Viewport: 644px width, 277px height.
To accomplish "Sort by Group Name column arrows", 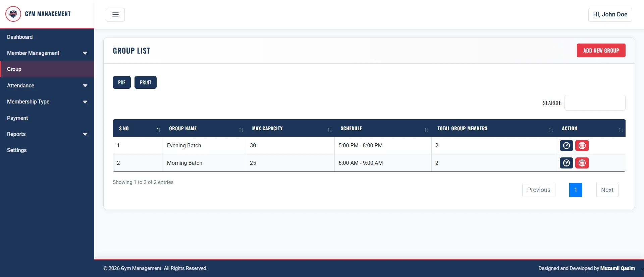I will coord(241,130).
